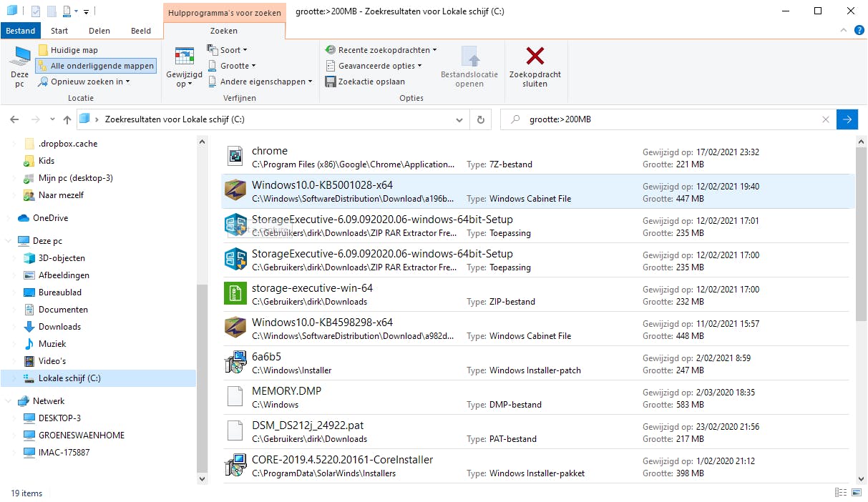Click the blue search arrow button
868x502 pixels.
coord(847,119)
